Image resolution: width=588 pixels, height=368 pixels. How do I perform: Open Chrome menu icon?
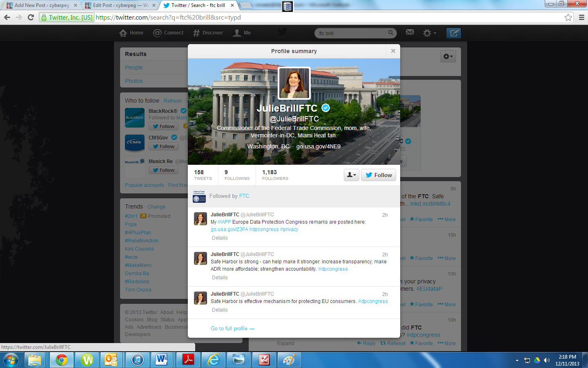click(581, 17)
